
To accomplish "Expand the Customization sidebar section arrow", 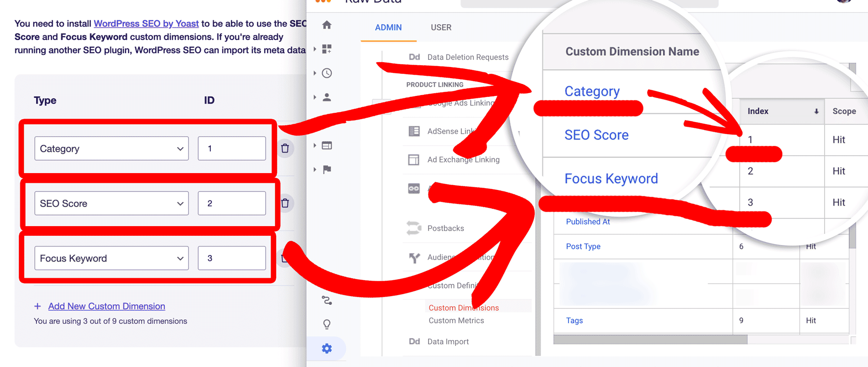I will tap(315, 49).
